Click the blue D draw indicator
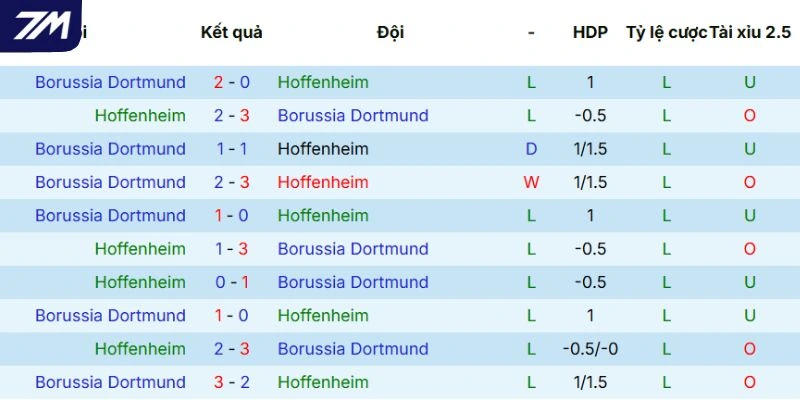 tap(531, 149)
